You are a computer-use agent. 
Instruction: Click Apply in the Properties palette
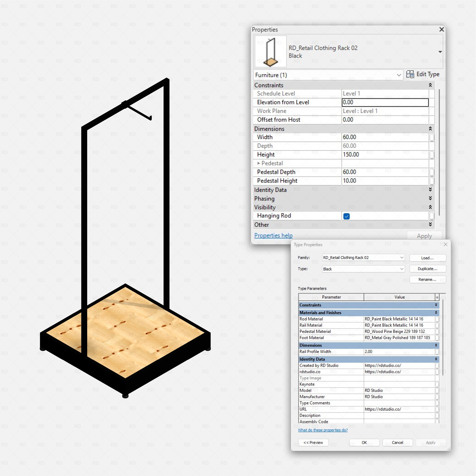(x=424, y=236)
